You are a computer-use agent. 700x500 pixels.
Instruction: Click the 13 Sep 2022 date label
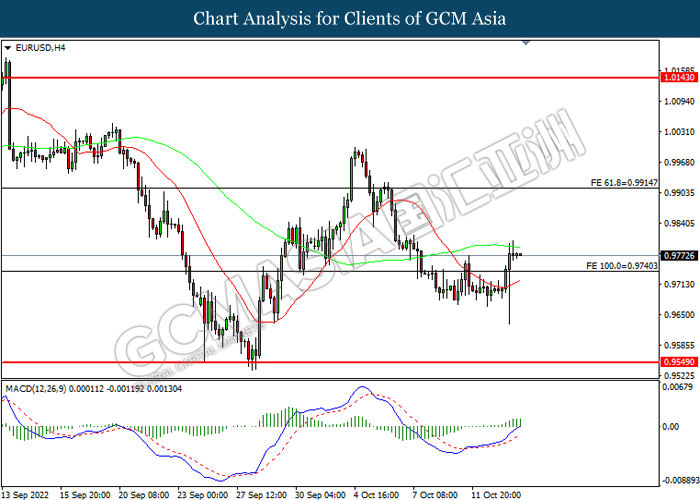click(25, 495)
